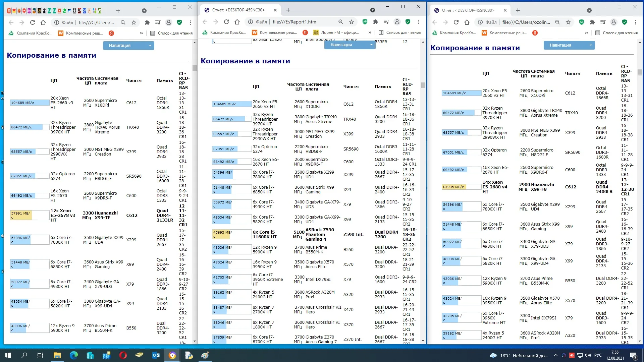Image resolution: width=644 pixels, height=362 pixels.
Task: Switch to the Отчёт DESKTOP-45SNC30 tab in the middle window
Action: click(238, 10)
